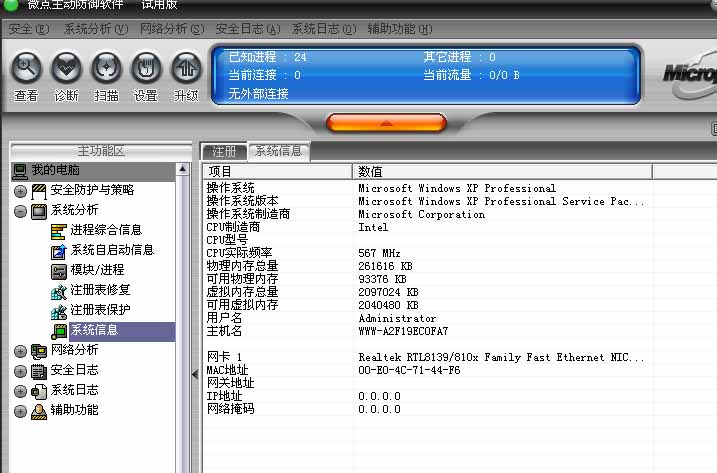This screenshot has width=717, height=473.
Task: Click the 进程综合信息 icon
Action: pos(59,231)
